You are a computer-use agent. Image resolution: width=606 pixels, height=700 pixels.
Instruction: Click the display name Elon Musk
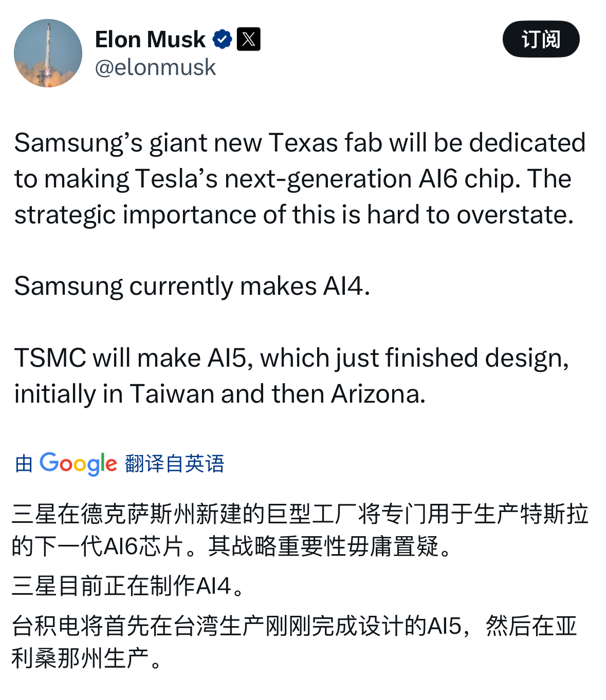pyautogui.click(x=151, y=37)
